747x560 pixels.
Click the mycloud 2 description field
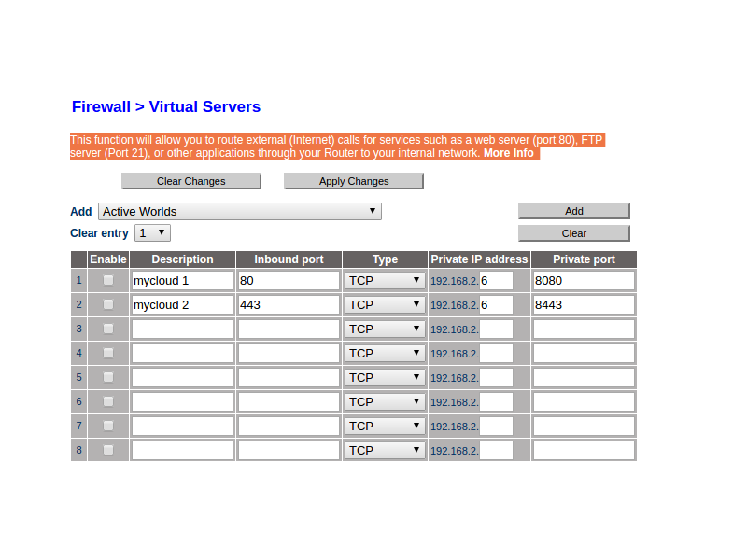pyautogui.click(x=182, y=305)
